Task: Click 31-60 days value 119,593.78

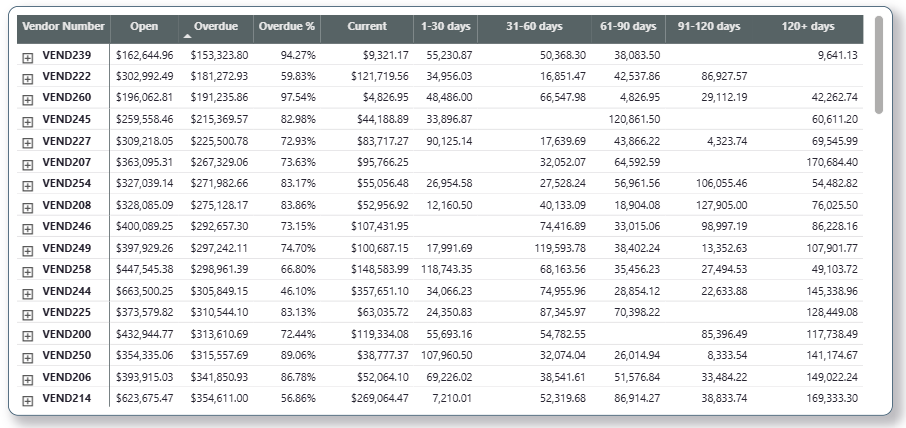Action: [x=559, y=248]
